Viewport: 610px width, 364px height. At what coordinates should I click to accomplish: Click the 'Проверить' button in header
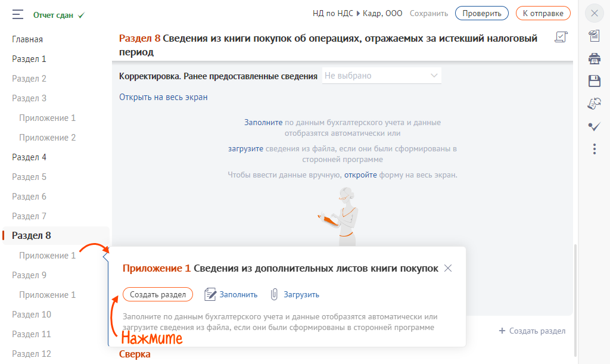[x=481, y=13]
